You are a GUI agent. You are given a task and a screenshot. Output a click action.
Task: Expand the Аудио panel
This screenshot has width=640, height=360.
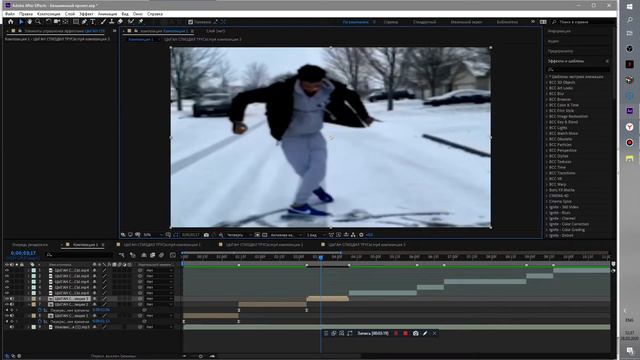[553, 41]
